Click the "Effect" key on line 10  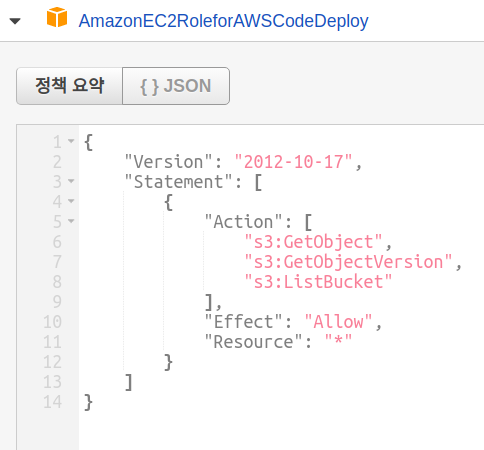click(x=243, y=322)
